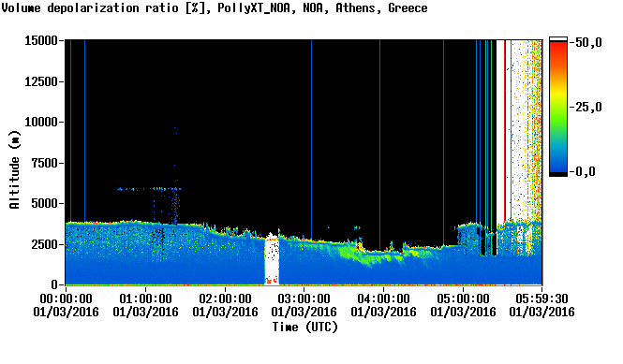The image size is (623, 364).
Task: Click the Time (UTC) axis title
Action: click(304, 328)
